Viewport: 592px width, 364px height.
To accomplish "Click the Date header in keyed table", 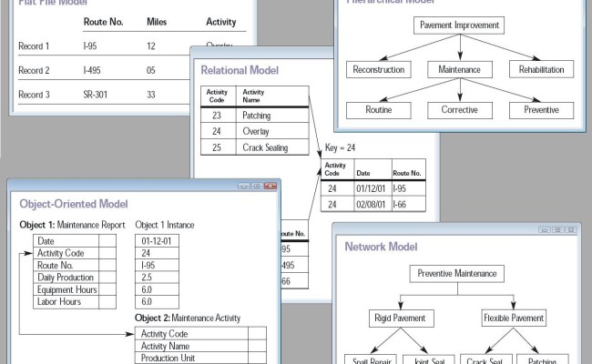I will pos(363,173).
